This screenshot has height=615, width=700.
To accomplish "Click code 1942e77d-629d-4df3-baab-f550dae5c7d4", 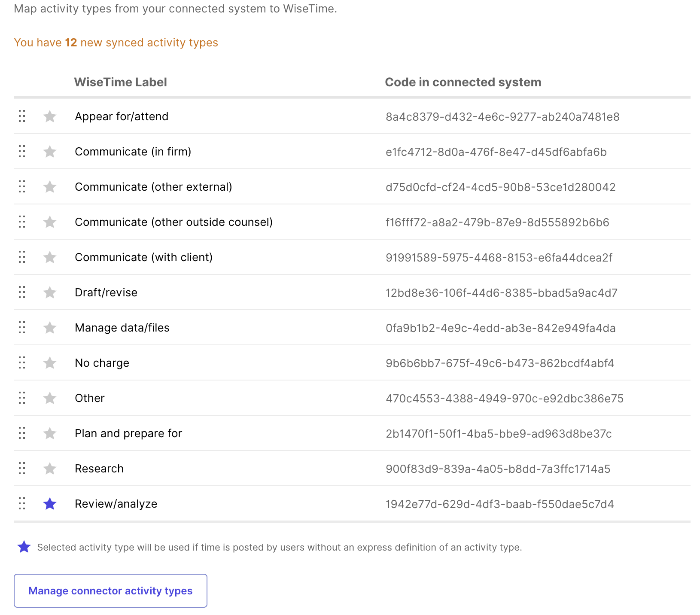I will click(500, 504).
